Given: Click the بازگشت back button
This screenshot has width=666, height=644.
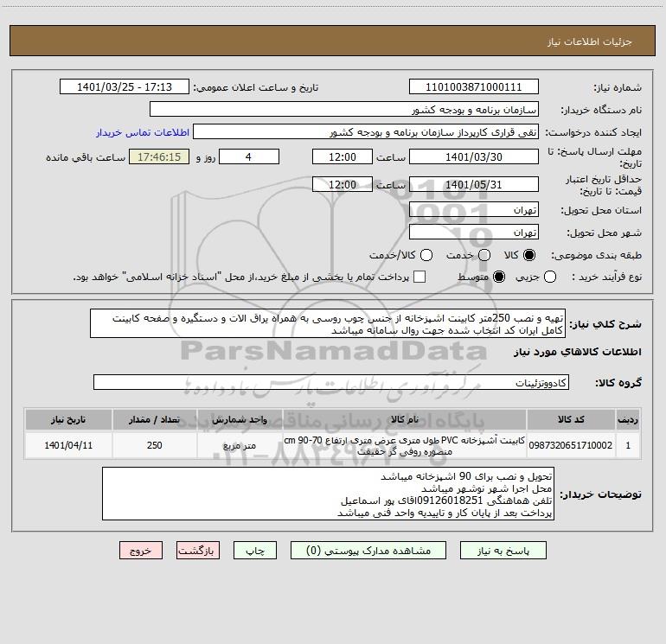Looking at the screenshot, I should [198, 551].
